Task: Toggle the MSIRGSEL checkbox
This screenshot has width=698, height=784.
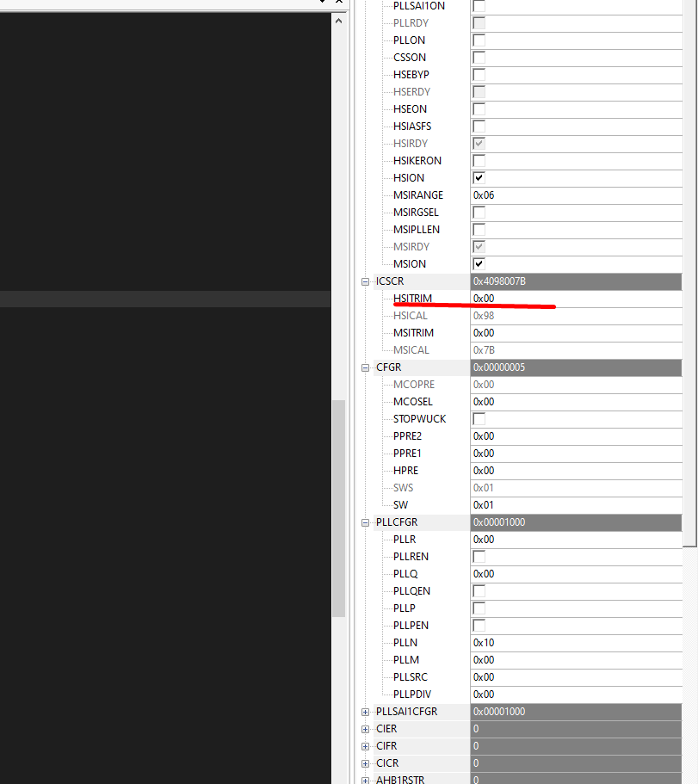Action: point(479,213)
